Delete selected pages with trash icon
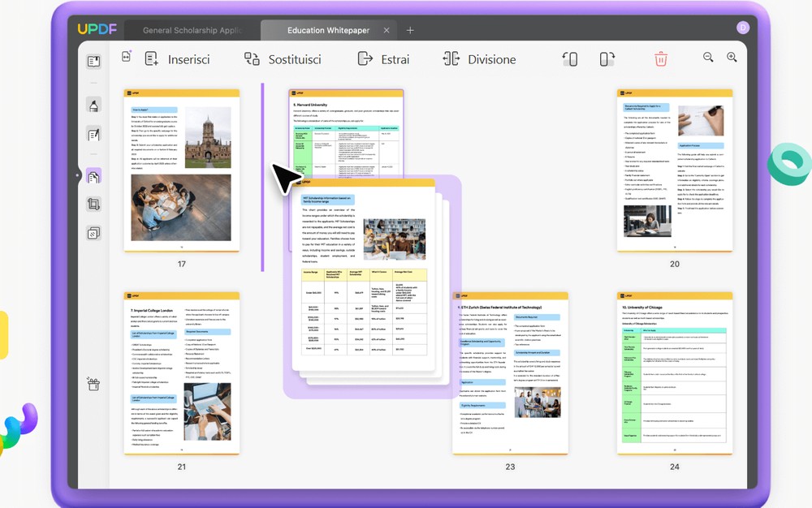 point(661,58)
